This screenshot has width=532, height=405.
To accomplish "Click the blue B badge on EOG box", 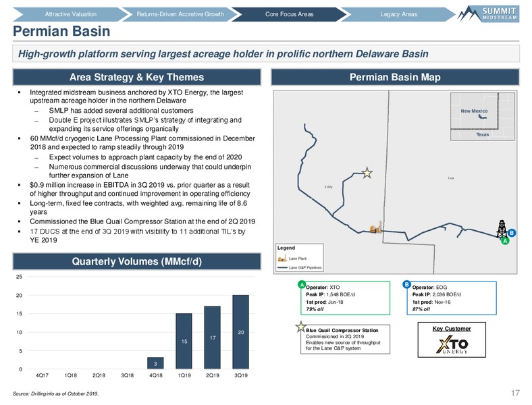I will point(406,284).
